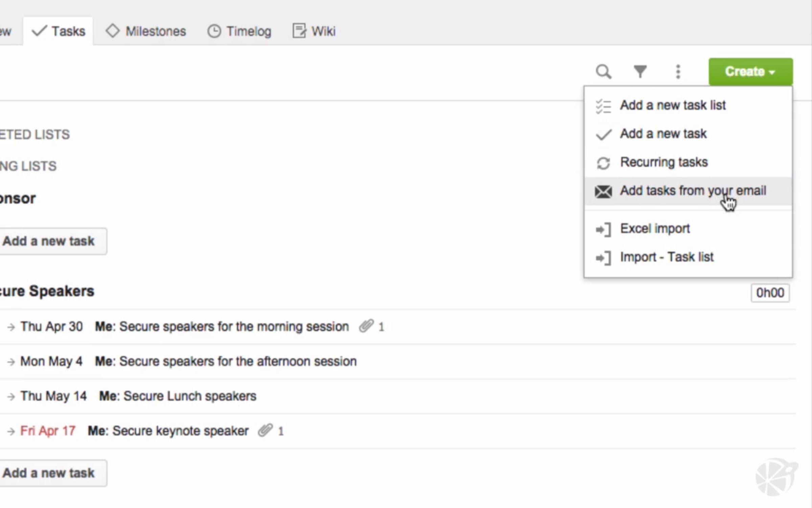Click the paperclip on keynote speaker task
The image size is (812, 508).
(x=265, y=430)
